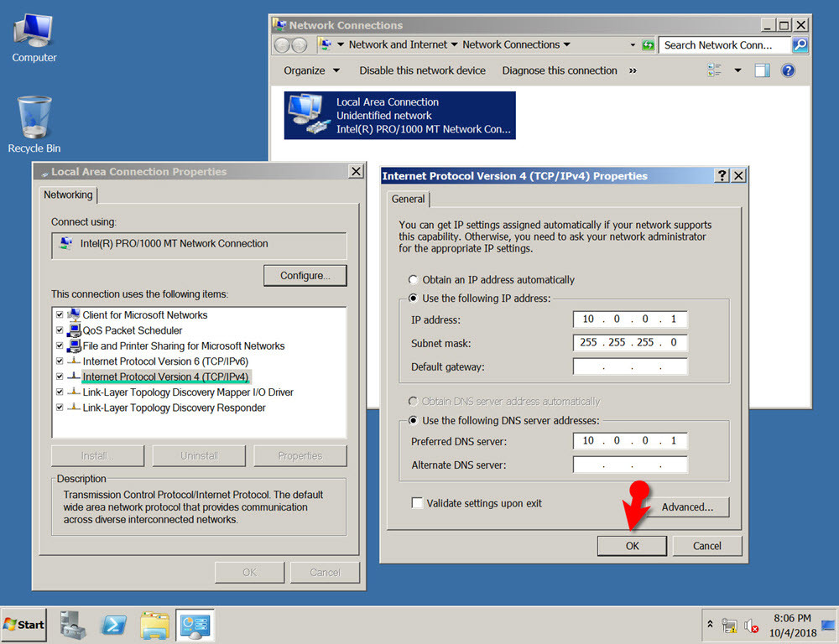This screenshot has width=839, height=644.
Task: Click the Configure... button
Action: coord(305,276)
